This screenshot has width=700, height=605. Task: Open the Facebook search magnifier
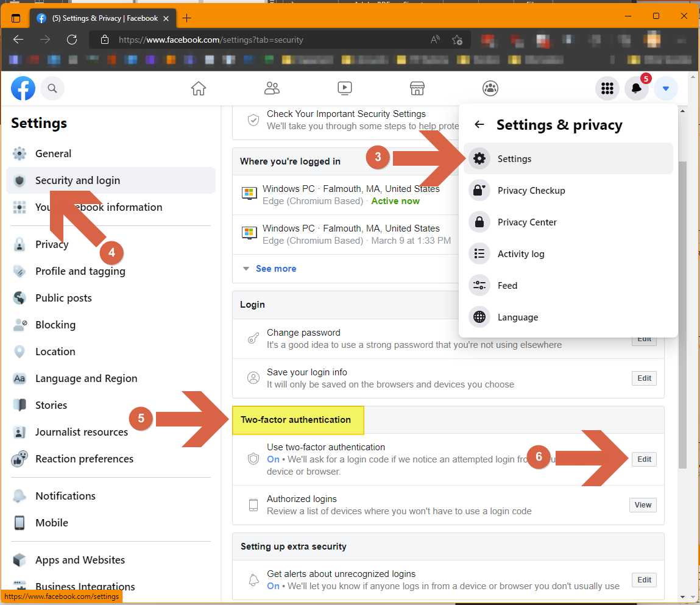52,88
